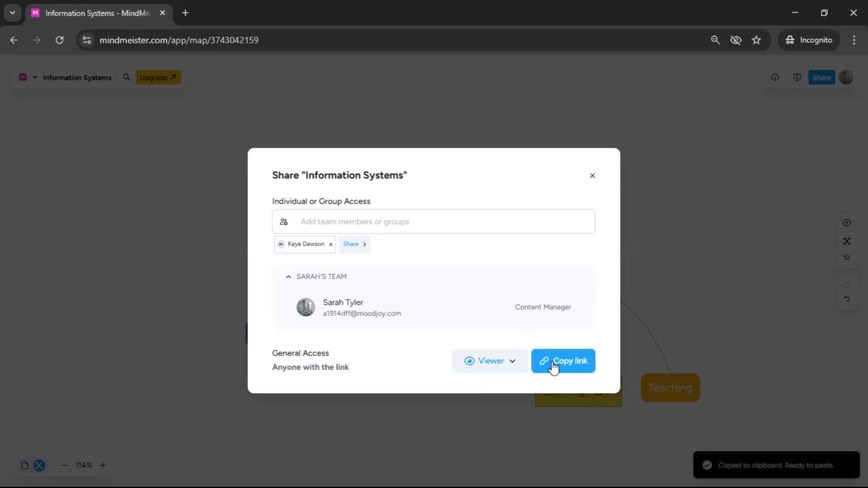Click the address bar URL

click(179, 40)
